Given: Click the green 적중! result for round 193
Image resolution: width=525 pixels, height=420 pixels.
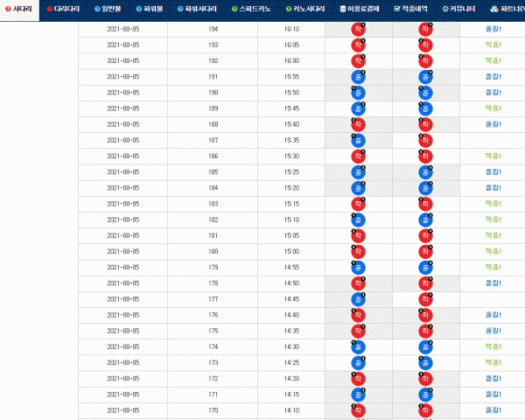Looking at the screenshot, I should click(493, 45).
